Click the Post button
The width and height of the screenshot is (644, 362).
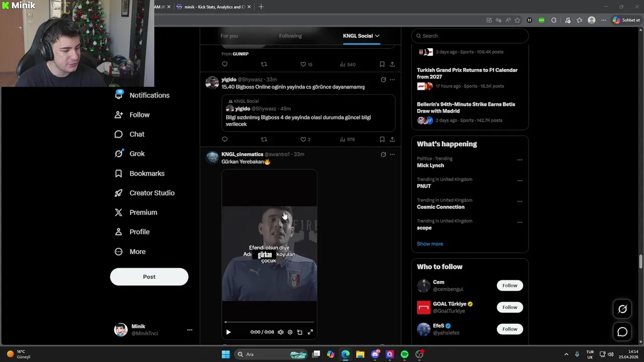(149, 277)
